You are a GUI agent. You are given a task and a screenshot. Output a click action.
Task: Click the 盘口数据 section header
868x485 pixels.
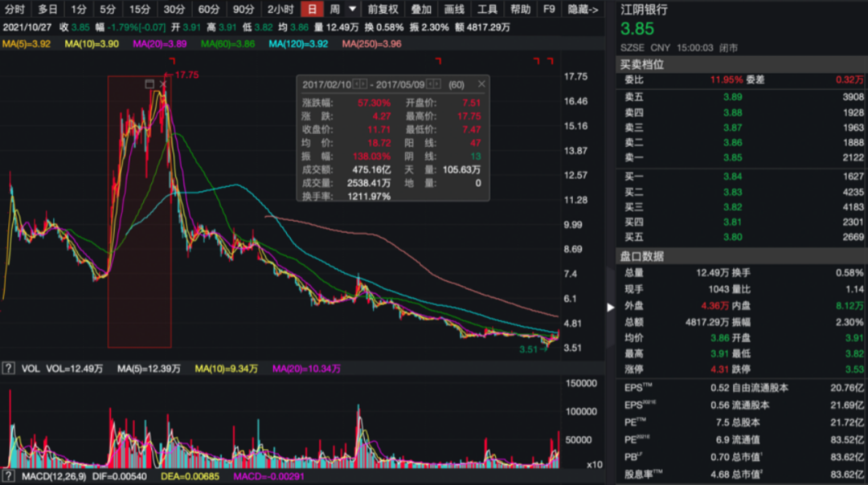point(641,256)
